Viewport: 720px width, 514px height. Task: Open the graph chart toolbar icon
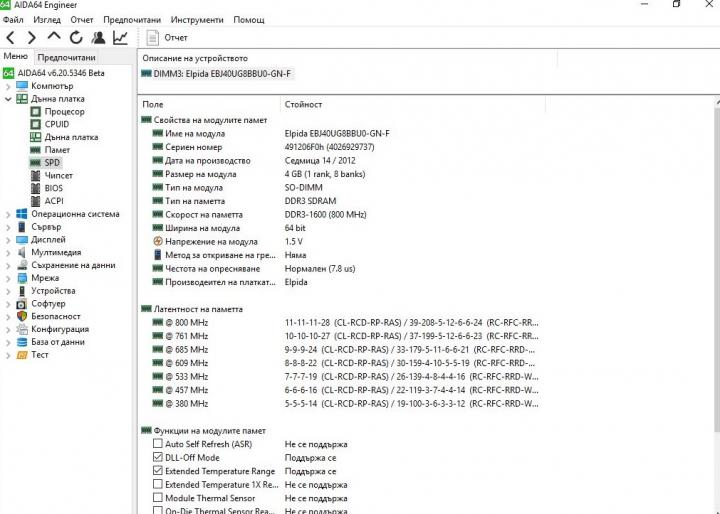pos(120,37)
